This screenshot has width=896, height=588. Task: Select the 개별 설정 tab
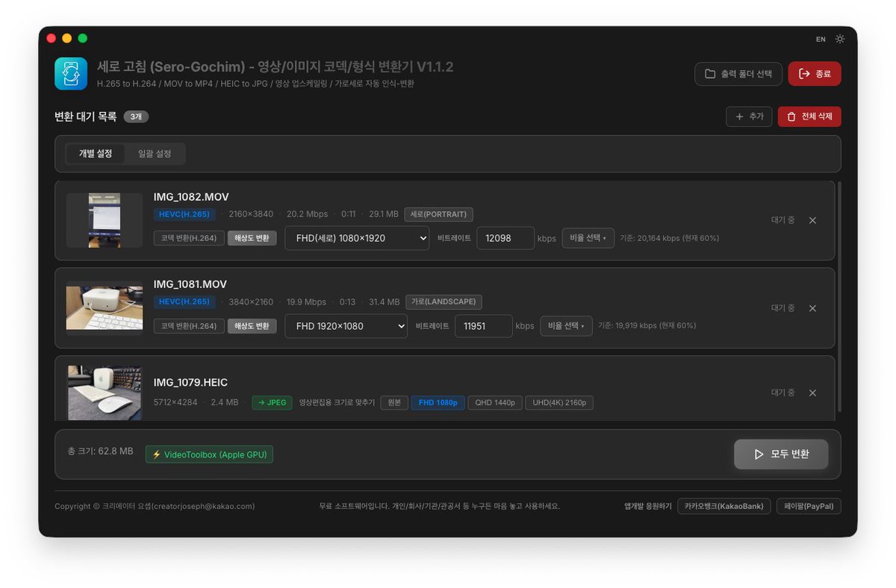(96, 154)
